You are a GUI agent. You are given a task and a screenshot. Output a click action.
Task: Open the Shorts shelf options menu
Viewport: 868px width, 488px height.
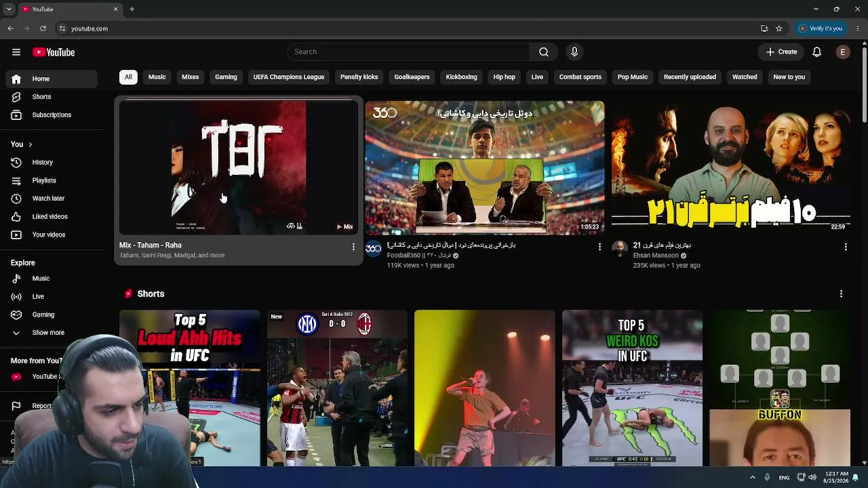(x=841, y=294)
